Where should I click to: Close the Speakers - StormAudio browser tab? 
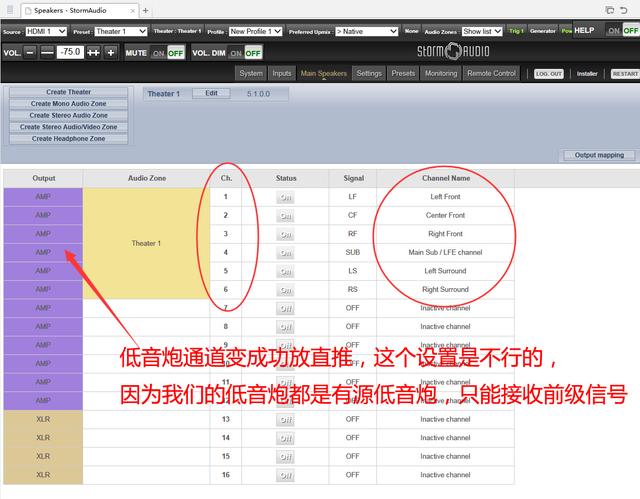click(x=133, y=11)
